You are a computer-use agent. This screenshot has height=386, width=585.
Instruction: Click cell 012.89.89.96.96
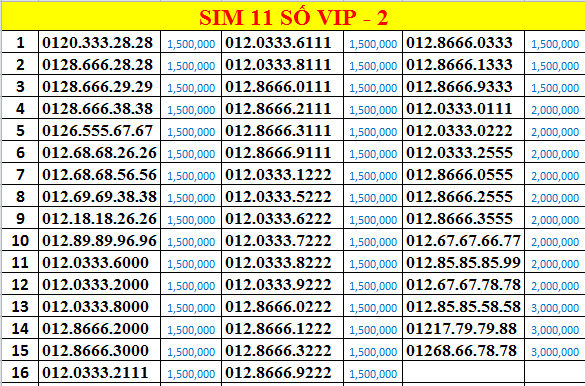pyautogui.click(x=99, y=241)
